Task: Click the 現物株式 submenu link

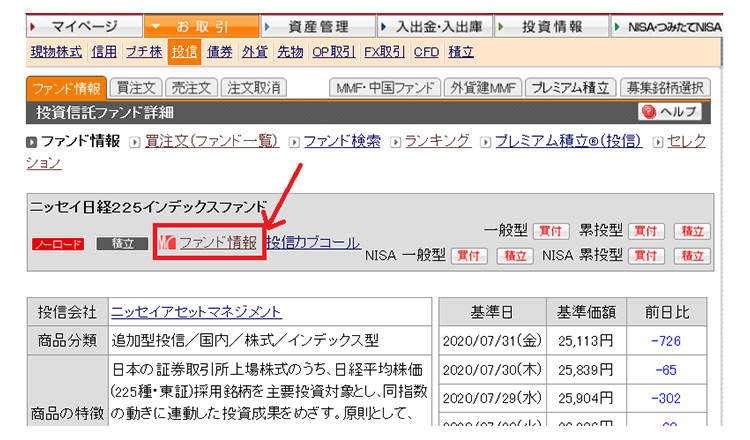Action: pos(56,52)
